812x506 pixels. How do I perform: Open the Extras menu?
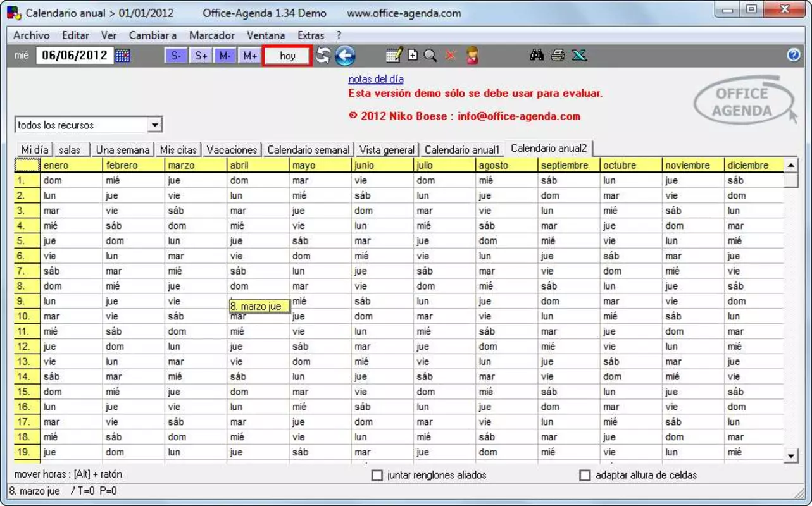tap(311, 35)
